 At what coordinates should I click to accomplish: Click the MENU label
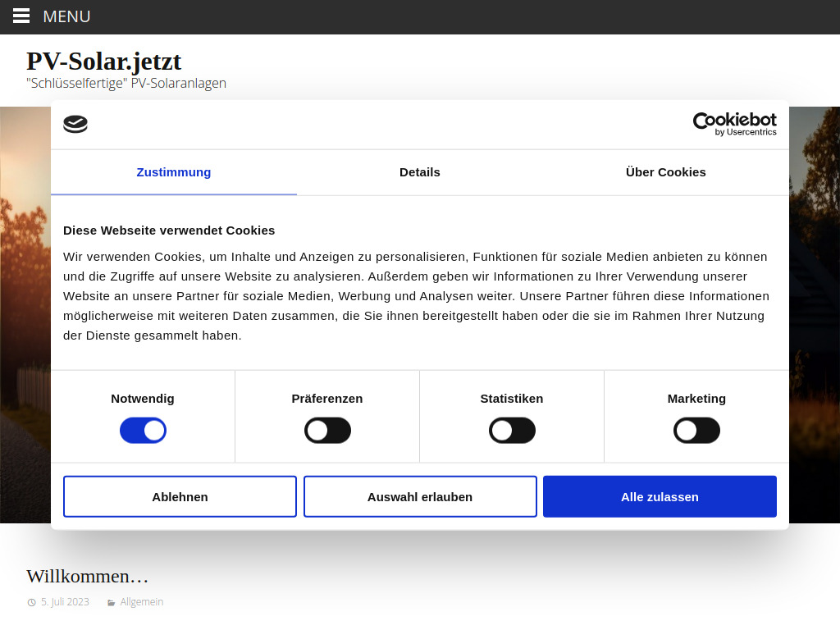click(66, 16)
